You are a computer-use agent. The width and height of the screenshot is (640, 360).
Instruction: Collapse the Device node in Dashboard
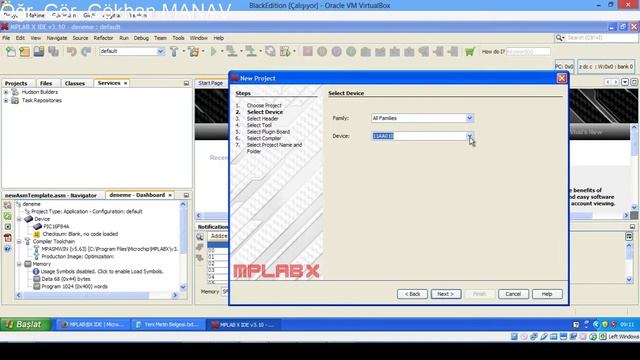(x=19, y=219)
